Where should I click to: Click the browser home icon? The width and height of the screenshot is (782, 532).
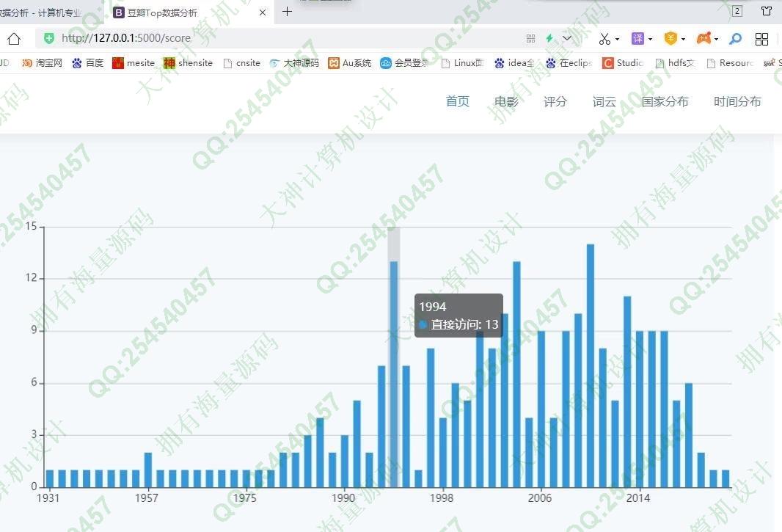pos(14,38)
